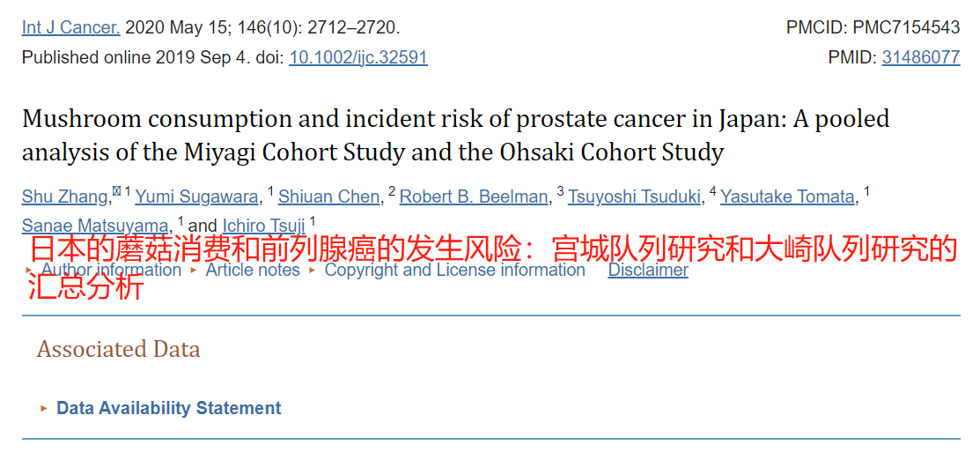This screenshot has width=980, height=460.
Task: Expand the Author information section
Action: coord(111,271)
